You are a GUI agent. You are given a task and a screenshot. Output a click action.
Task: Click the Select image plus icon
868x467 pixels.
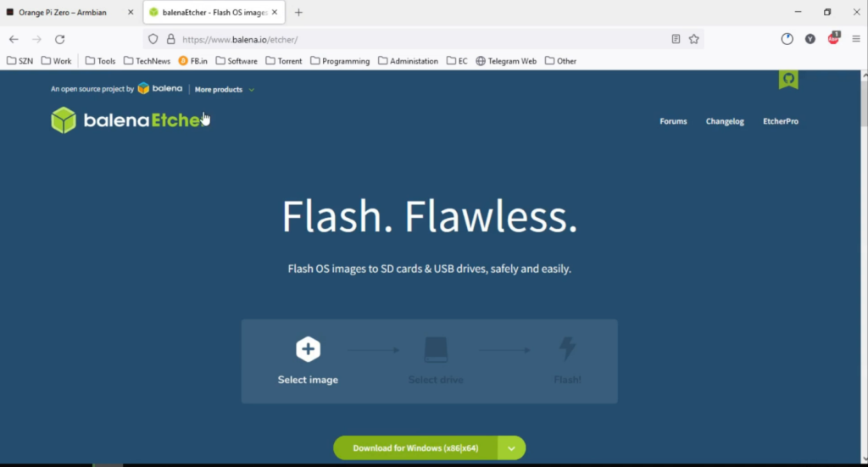tap(309, 349)
